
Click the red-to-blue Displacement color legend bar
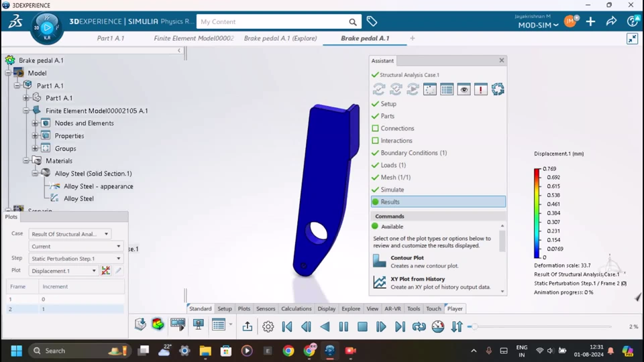[x=537, y=213]
